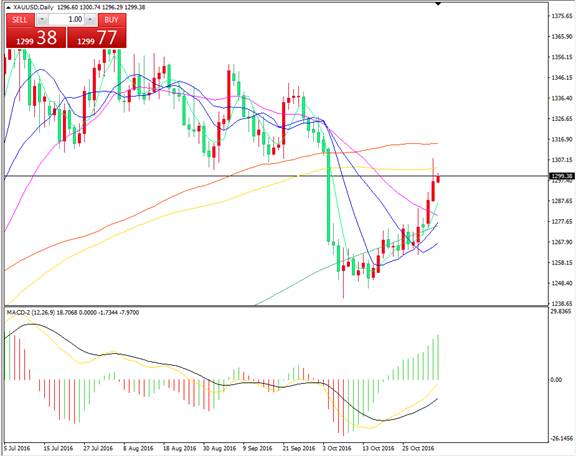576x456 pixels.
Task: Click the 1287.65 price axis label
Action: click(x=562, y=201)
